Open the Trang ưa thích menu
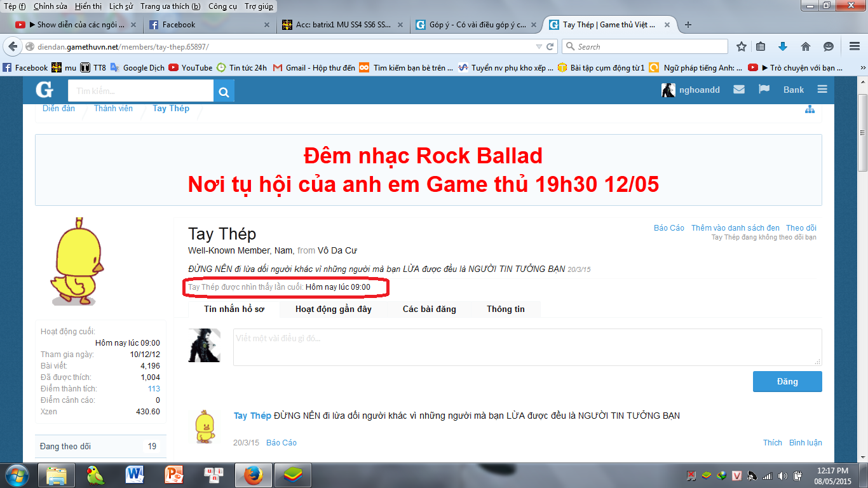The width and height of the screenshot is (868, 488). click(170, 6)
